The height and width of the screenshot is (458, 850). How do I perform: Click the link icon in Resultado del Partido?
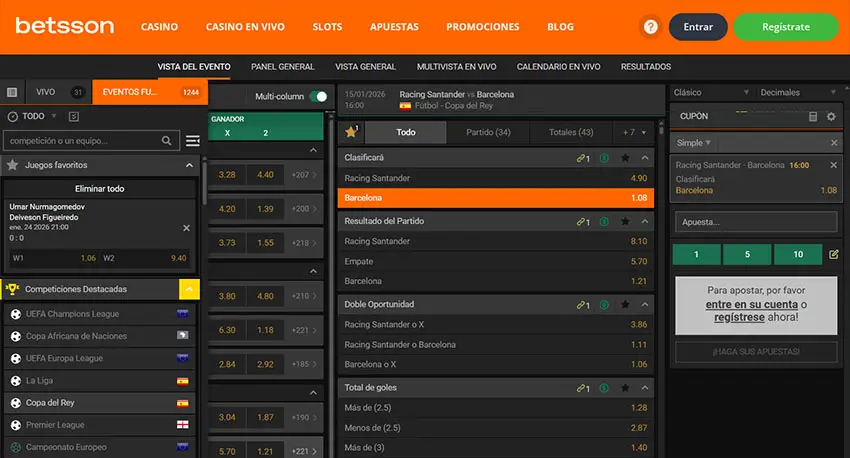pyautogui.click(x=583, y=222)
